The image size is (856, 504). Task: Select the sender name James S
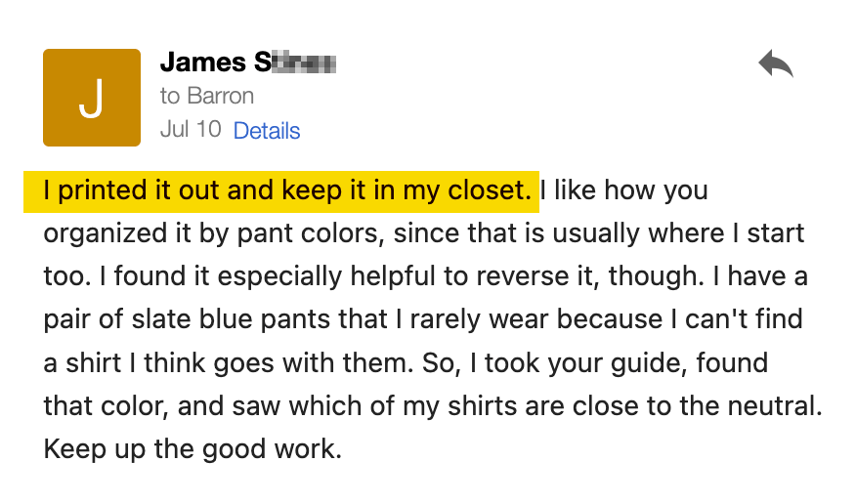[248, 63]
